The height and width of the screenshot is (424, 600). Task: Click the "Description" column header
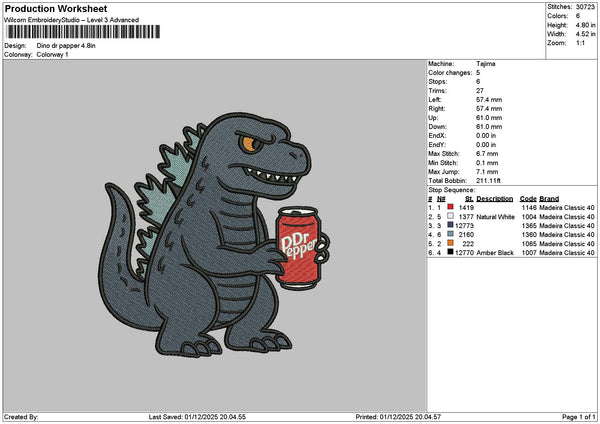[x=495, y=199]
